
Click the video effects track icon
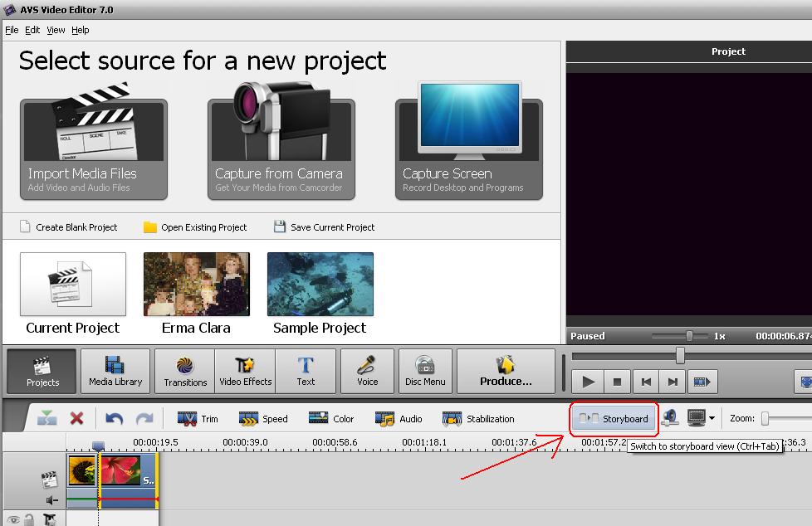coord(49,519)
